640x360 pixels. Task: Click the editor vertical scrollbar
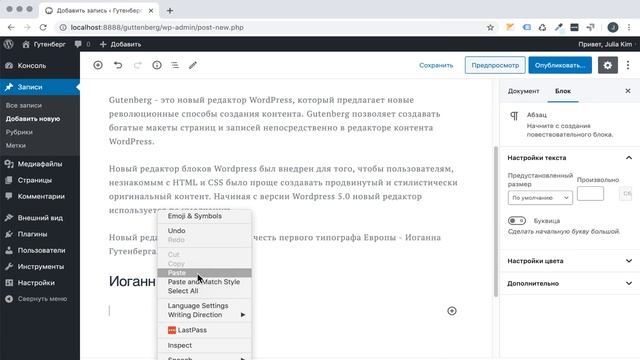point(496,221)
